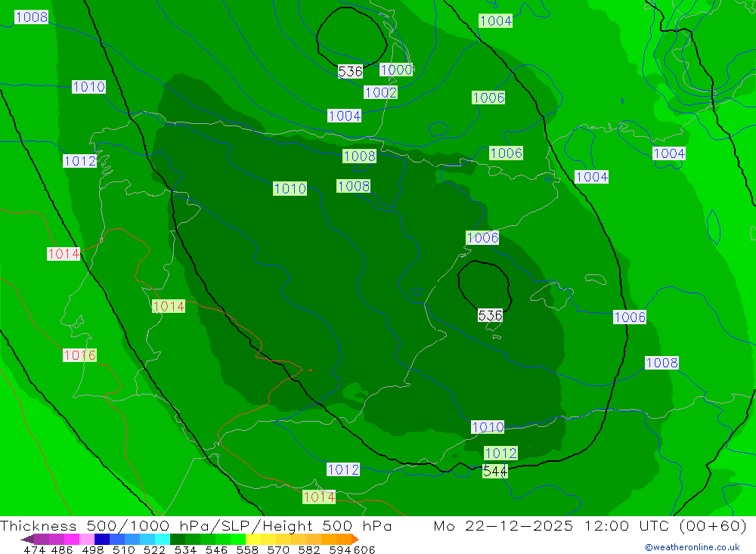Click the brightest yellow legend swatch

pos(253,539)
